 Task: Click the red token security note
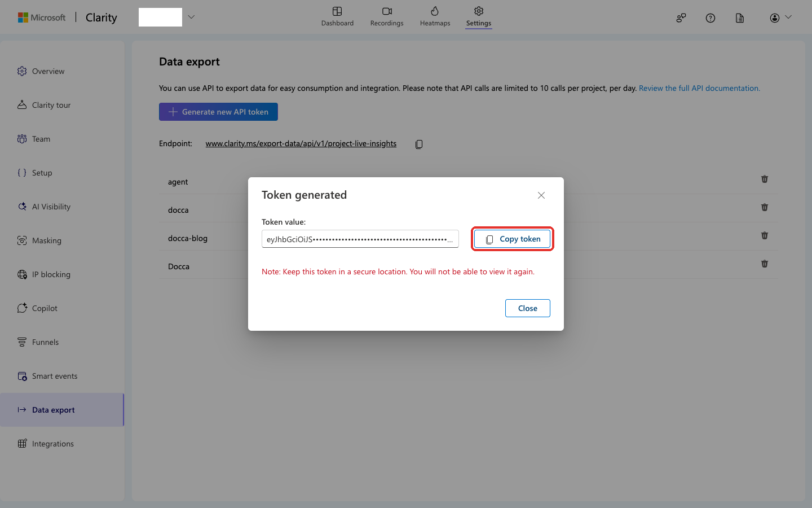(x=398, y=271)
